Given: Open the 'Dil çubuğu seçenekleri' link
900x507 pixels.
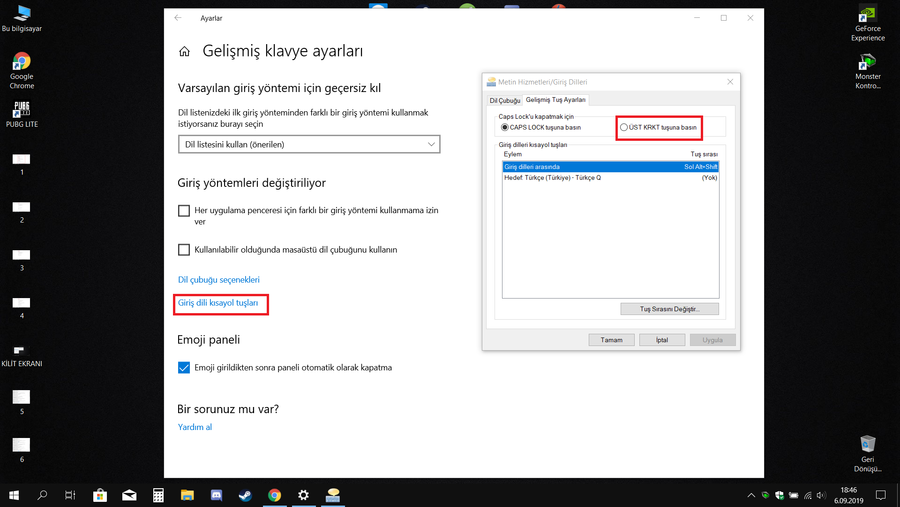Looking at the screenshot, I should (219, 280).
